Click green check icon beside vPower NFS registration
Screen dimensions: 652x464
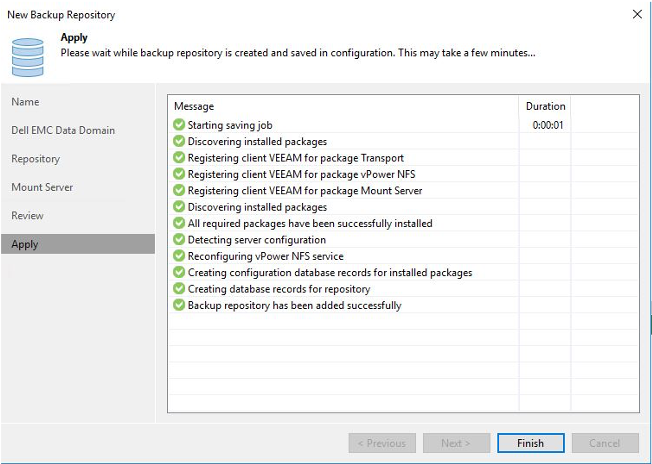(179, 174)
